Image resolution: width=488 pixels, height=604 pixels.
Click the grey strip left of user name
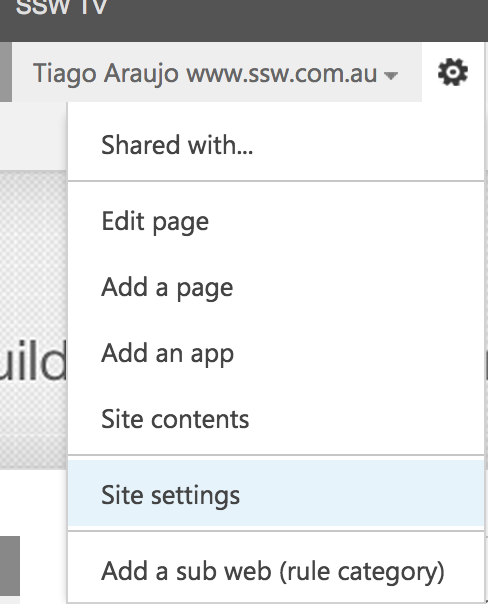pyautogui.click(x=5, y=72)
